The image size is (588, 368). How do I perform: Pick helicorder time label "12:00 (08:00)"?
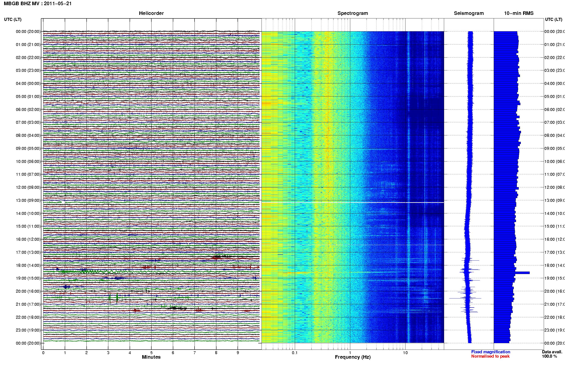(x=28, y=187)
